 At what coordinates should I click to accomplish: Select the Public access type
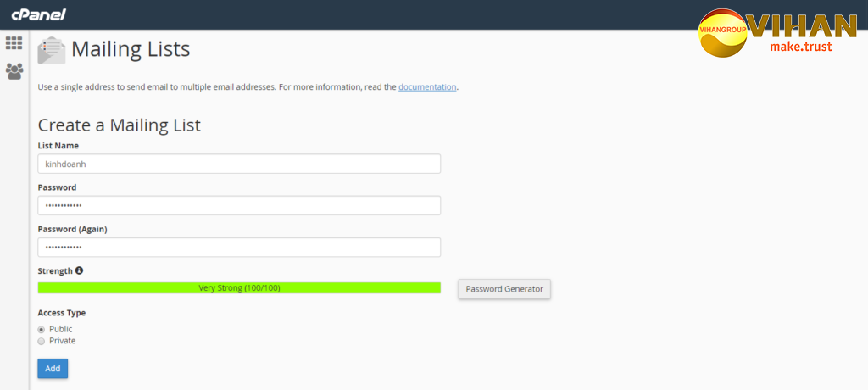42,329
